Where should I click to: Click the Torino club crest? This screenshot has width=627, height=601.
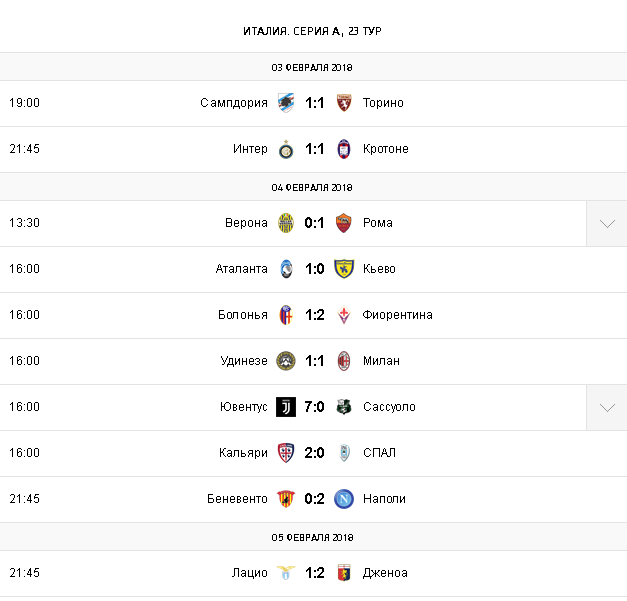(x=344, y=103)
